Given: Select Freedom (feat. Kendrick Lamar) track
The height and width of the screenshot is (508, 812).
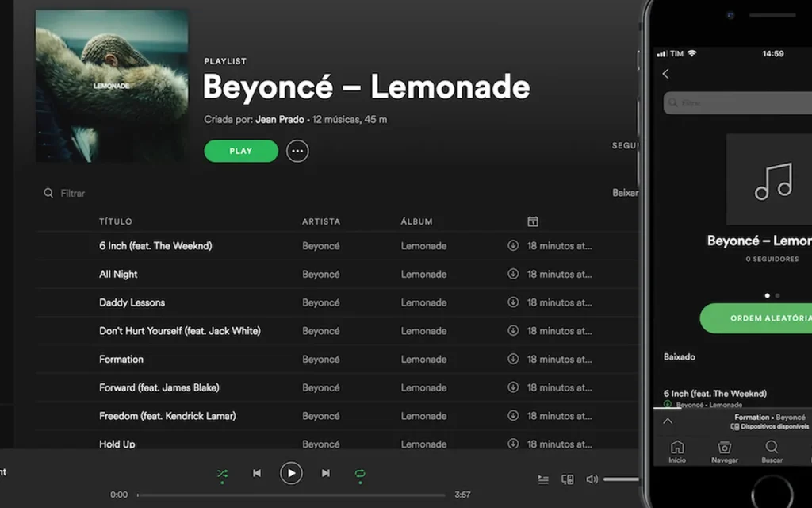Looking at the screenshot, I should [x=167, y=416].
